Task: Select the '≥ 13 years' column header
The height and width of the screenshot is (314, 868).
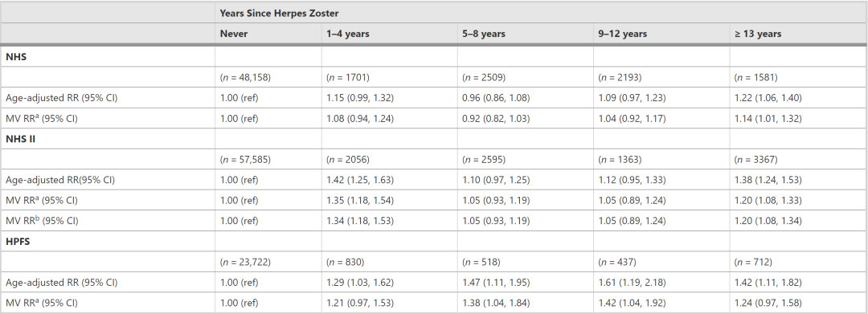Action: click(758, 34)
